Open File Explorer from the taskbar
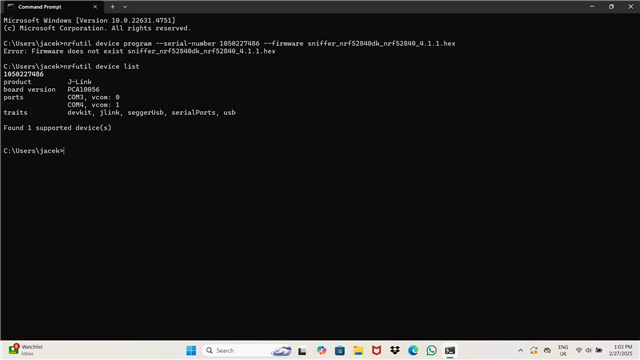 [358, 350]
